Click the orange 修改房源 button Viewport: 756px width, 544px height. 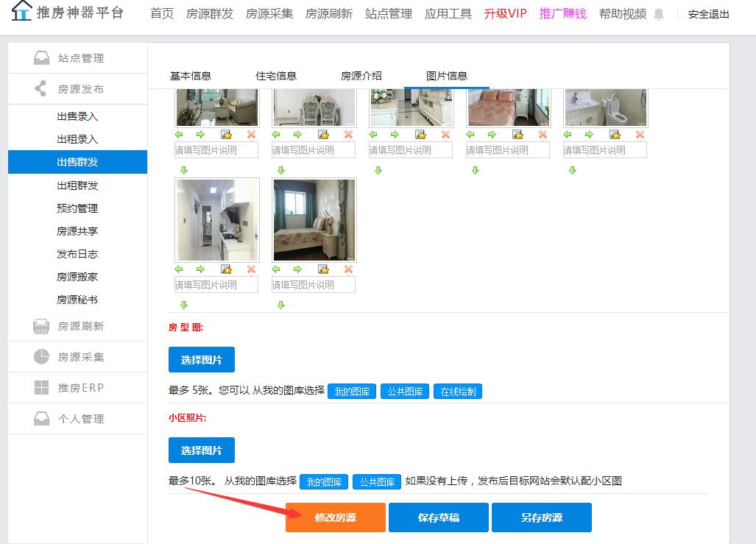pyautogui.click(x=336, y=517)
